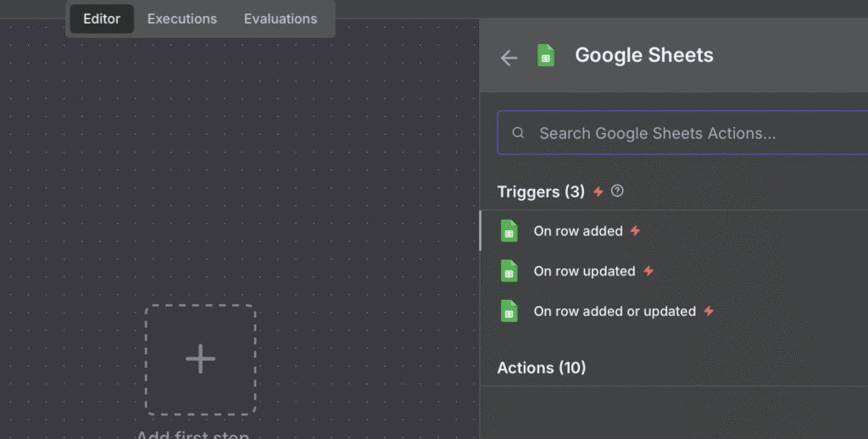This screenshot has width=868, height=439.
Task: Click the help question mark beside Triggers
Action: (617, 192)
